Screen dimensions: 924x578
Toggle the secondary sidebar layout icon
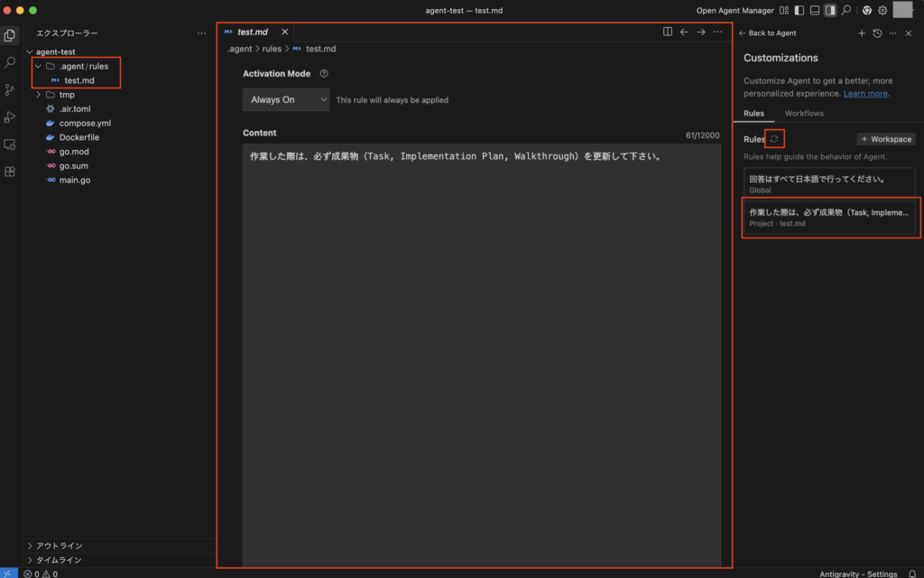(830, 11)
